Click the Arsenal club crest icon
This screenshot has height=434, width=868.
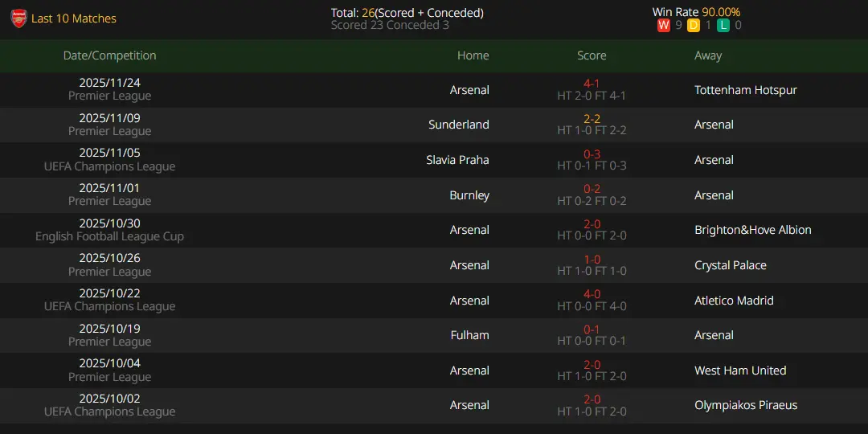18,18
